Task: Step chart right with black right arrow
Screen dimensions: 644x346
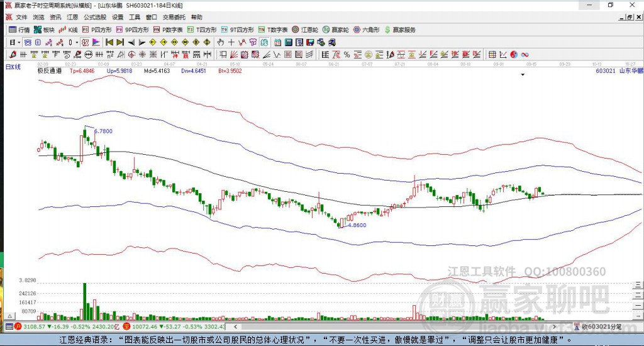Action: [142, 42]
